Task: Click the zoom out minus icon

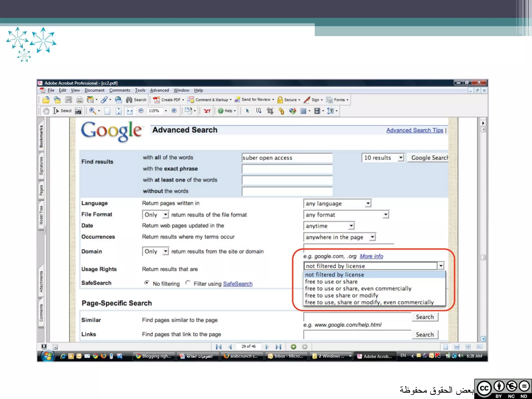Action: point(141,111)
